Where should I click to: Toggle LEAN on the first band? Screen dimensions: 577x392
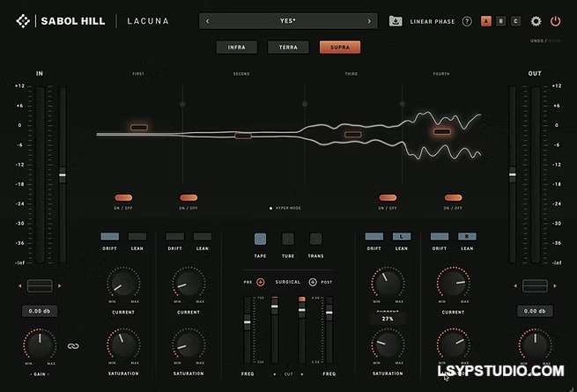tap(137, 236)
